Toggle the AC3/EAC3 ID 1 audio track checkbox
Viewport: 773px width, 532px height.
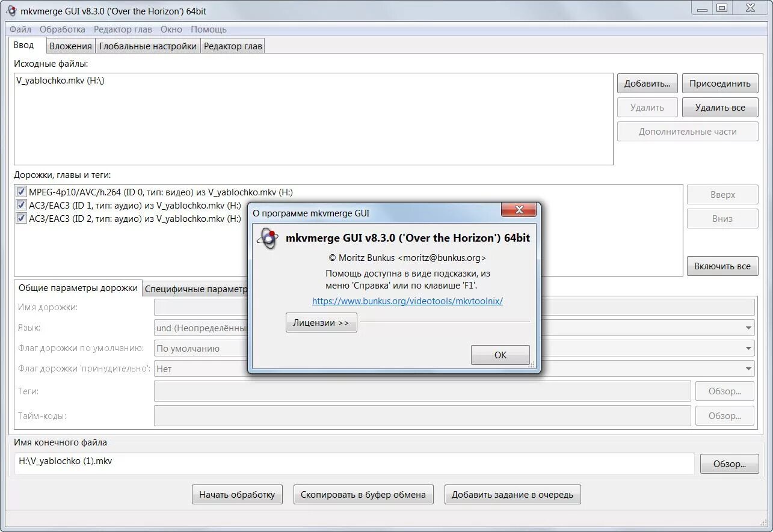[21, 206]
